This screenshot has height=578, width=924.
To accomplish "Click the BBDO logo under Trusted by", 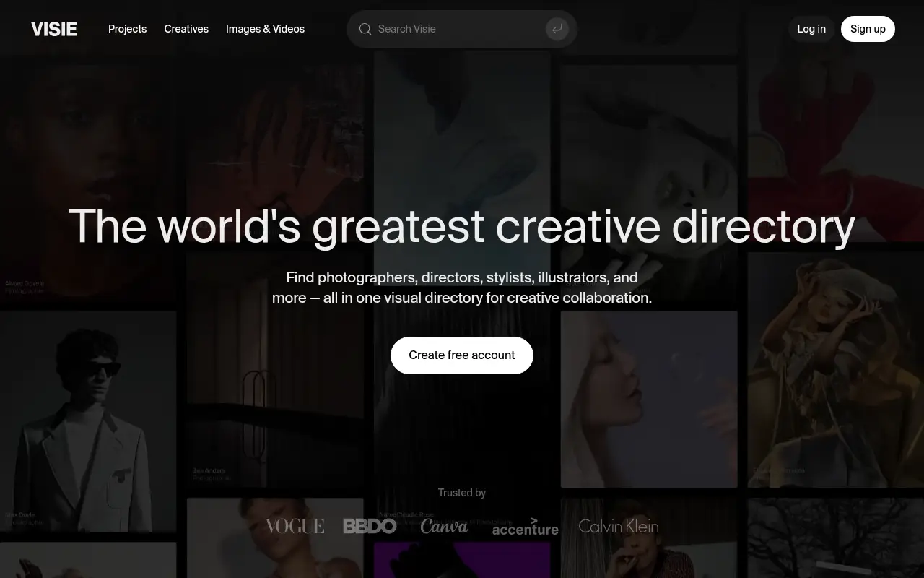I will [370, 526].
